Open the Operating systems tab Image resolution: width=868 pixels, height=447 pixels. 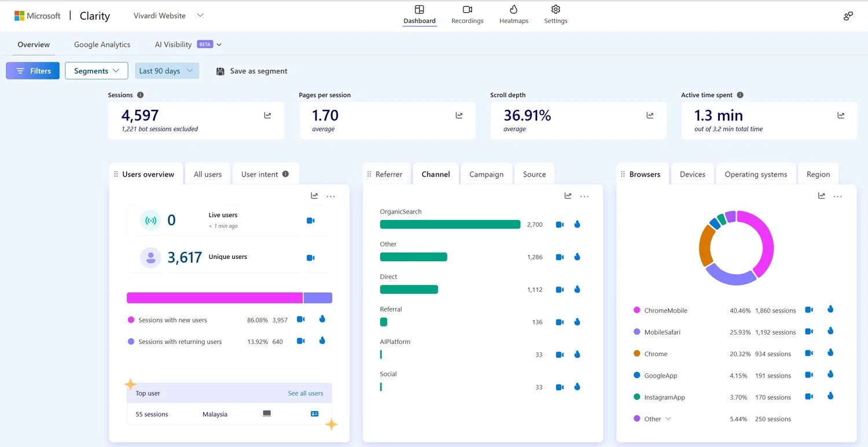coord(756,174)
